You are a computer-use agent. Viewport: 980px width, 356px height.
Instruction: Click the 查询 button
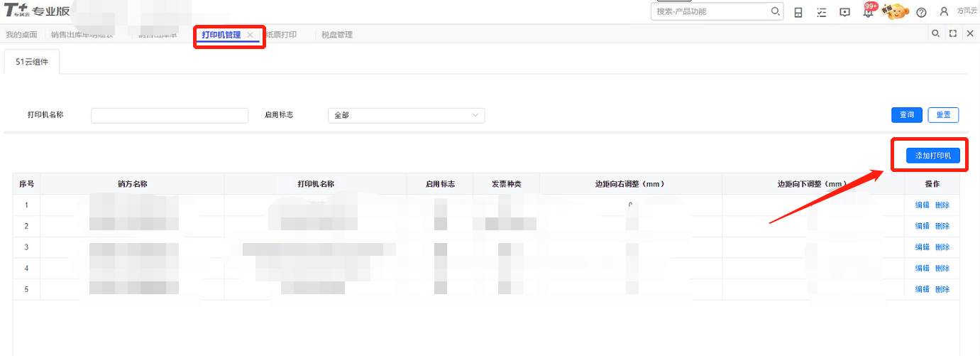(x=907, y=115)
